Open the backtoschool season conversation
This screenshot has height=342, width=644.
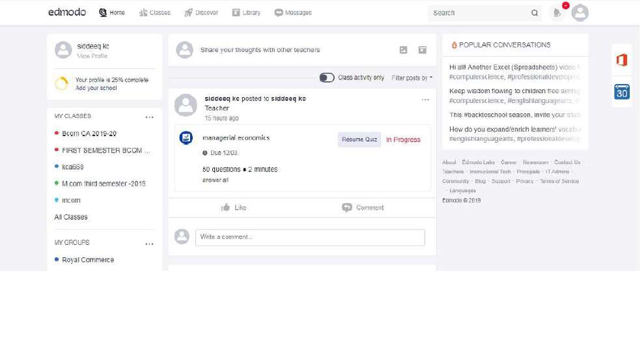[514, 115]
